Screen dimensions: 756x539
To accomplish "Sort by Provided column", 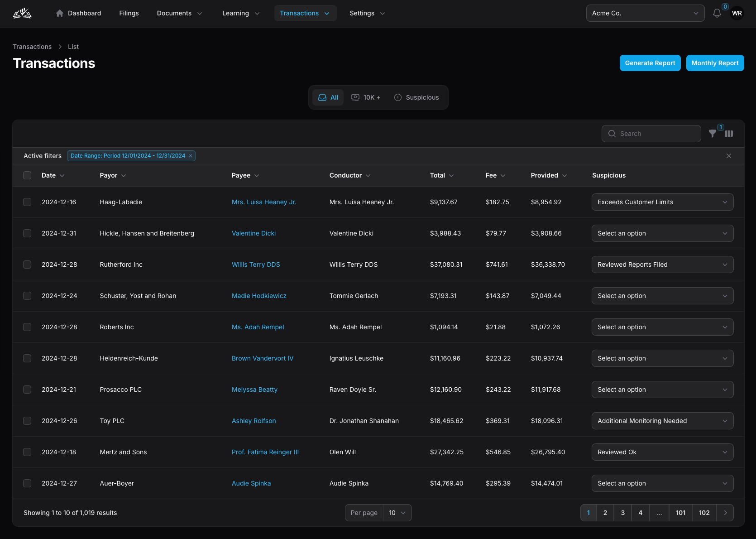I will (549, 175).
